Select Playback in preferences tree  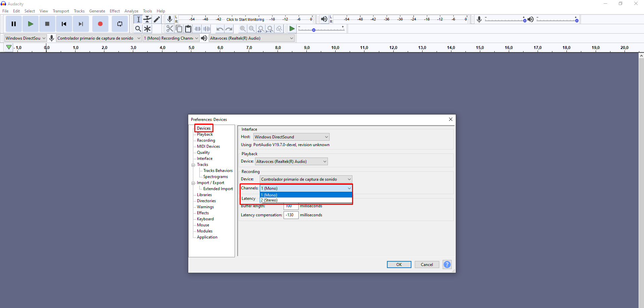(x=205, y=134)
